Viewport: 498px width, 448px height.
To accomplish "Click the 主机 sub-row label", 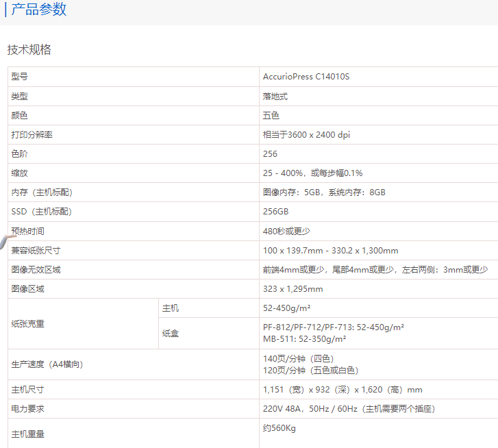I will (x=171, y=308).
